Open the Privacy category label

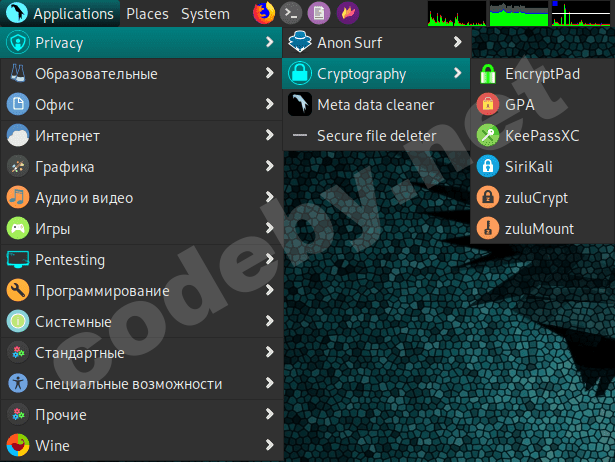59,43
